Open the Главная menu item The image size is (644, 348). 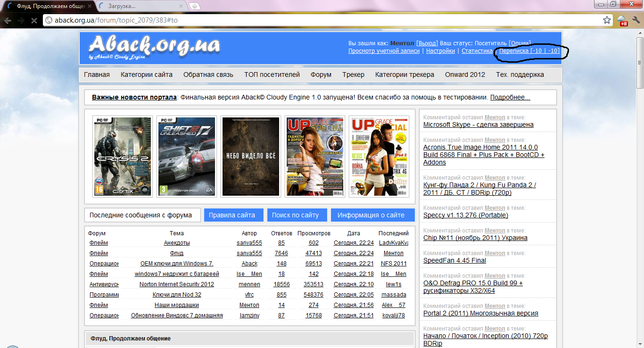point(97,75)
